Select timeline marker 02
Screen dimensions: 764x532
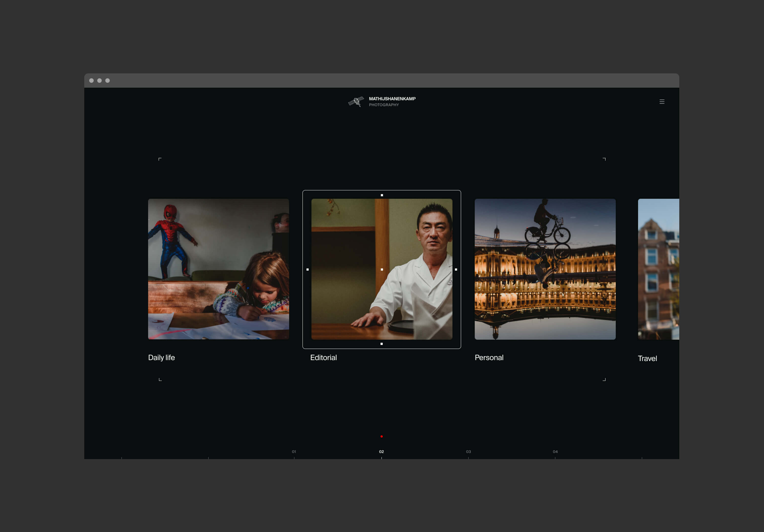tap(381, 451)
